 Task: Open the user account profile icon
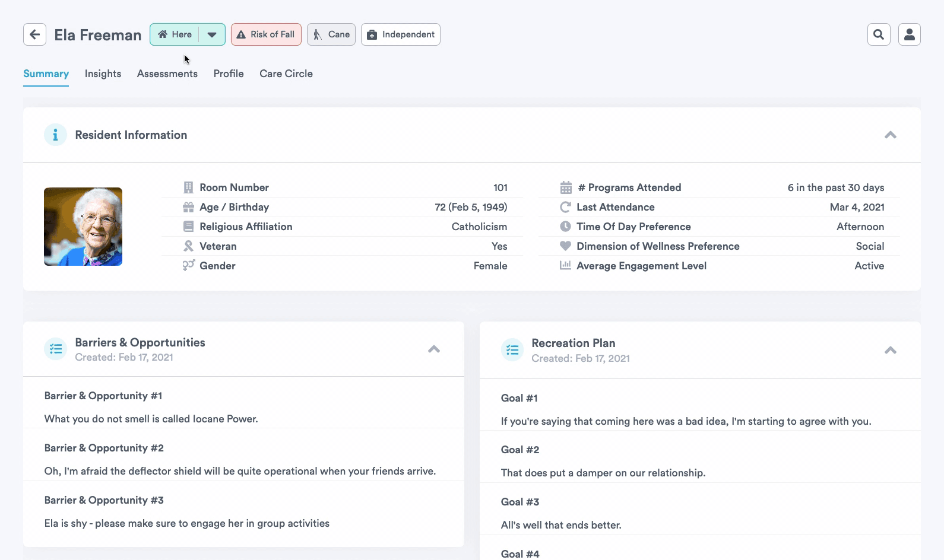pyautogui.click(x=909, y=34)
